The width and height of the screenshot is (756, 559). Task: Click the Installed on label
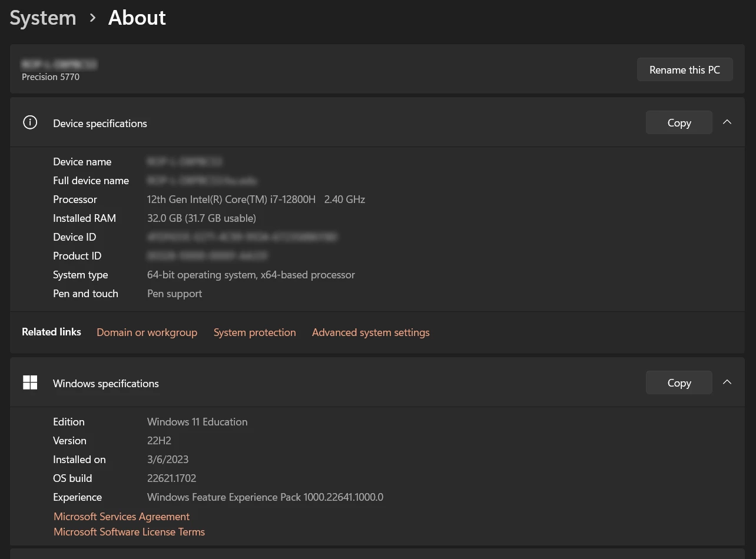[x=79, y=460]
